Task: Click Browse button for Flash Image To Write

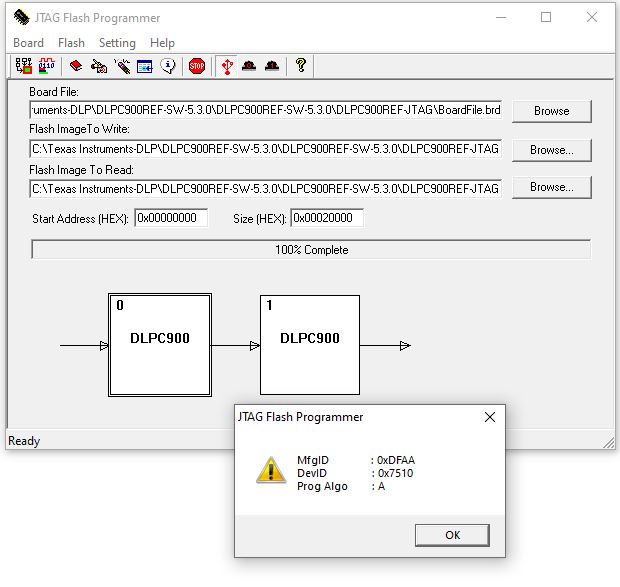Action: coord(552,150)
